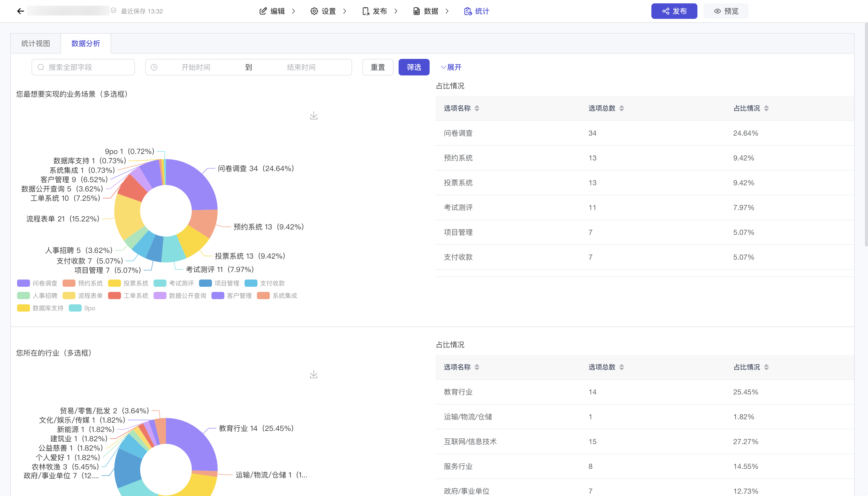The width and height of the screenshot is (868, 496).
Task: Sort first table by 选项总数 arrows
Action: 622,108
